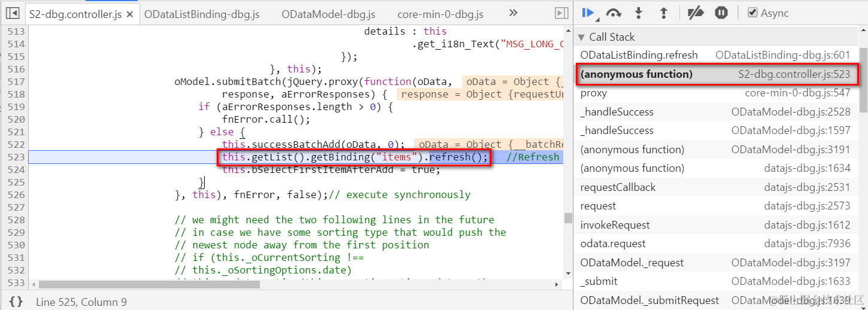The height and width of the screenshot is (310, 868).
Task: Select ODataModel._submitRequest stack frame
Action: click(x=716, y=300)
